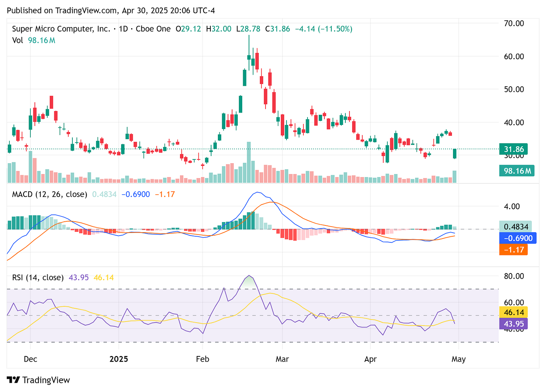Viewport: 546px width, 392px height.
Task: Expand the MACD (12, 26, close) settings
Action: (x=49, y=194)
